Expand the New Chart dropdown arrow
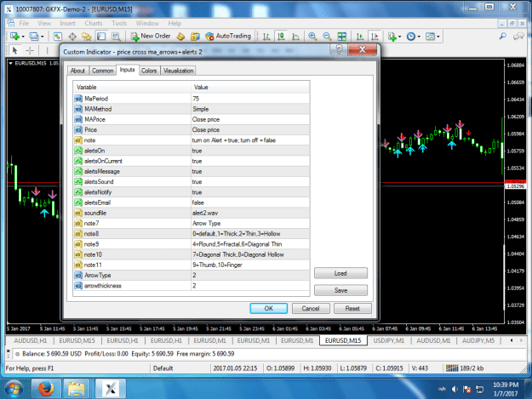 tap(23, 37)
